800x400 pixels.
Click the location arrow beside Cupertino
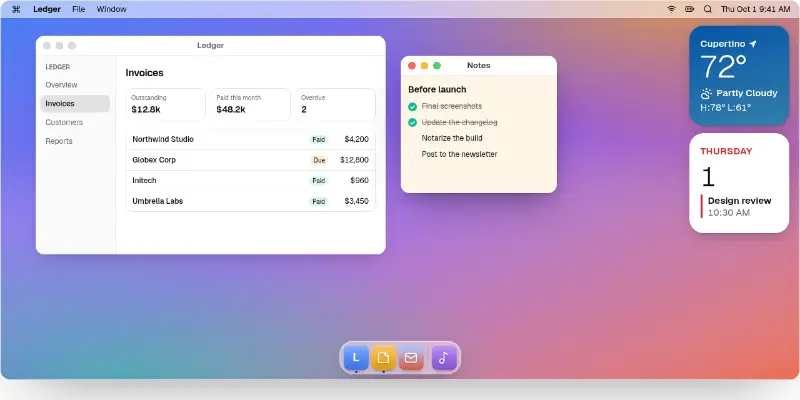[x=753, y=44]
